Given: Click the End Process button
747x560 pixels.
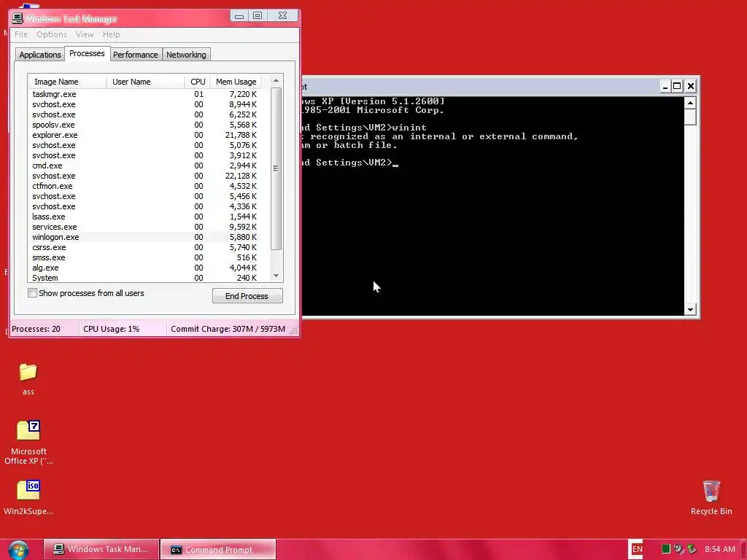Looking at the screenshot, I should point(247,296).
